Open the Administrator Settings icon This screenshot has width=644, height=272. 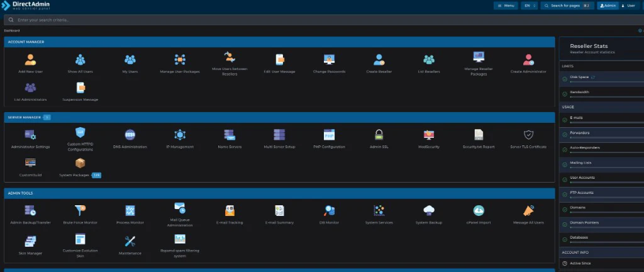(30, 135)
